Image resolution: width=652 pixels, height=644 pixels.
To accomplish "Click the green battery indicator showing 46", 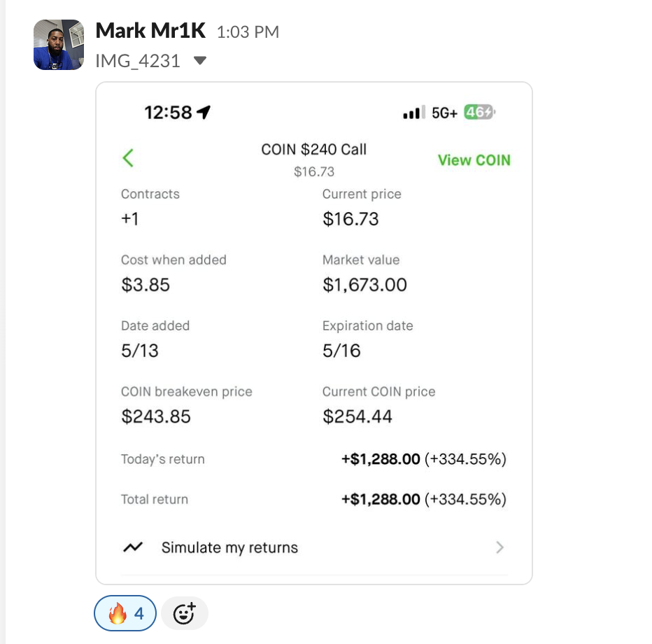I will coord(479,112).
